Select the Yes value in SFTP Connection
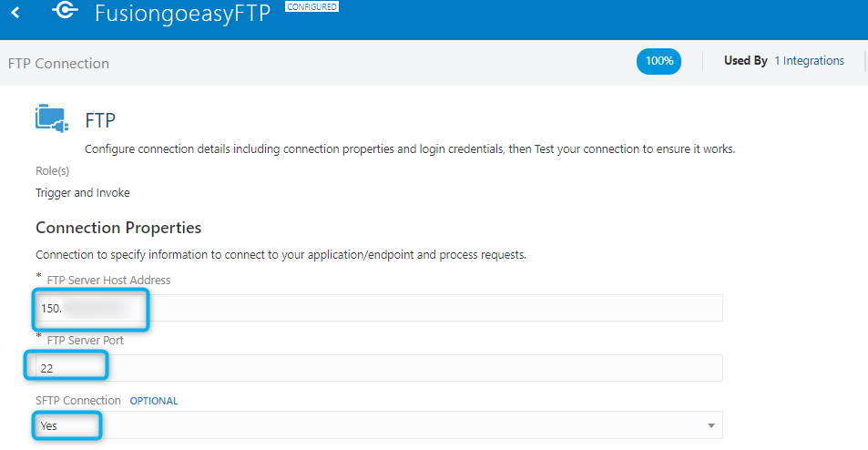Image resolution: width=868 pixels, height=450 pixels. click(48, 425)
